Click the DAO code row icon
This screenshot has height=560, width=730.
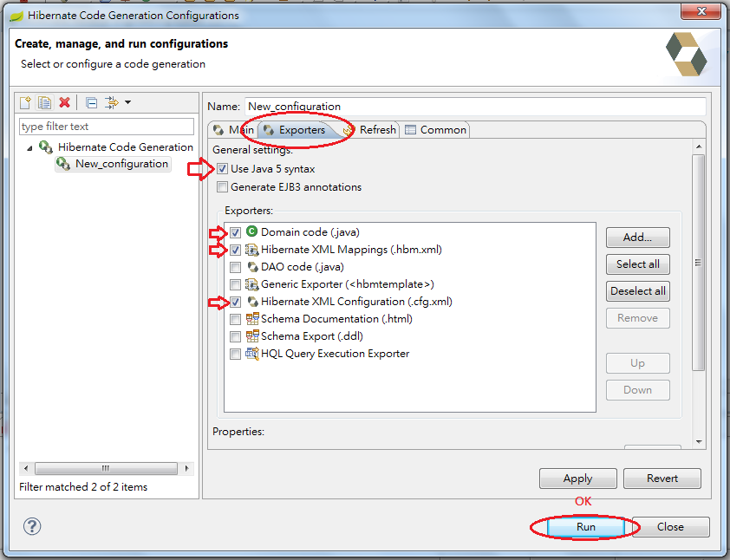pos(252,267)
